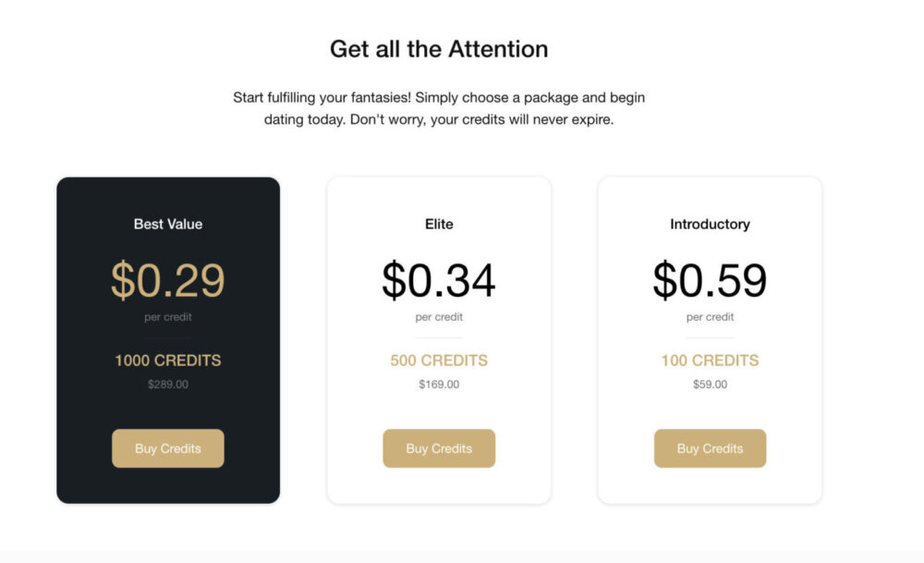The width and height of the screenshot is (924, 563).
Task: Click Buy Credits on the Elite card
Action: [439, 448]
